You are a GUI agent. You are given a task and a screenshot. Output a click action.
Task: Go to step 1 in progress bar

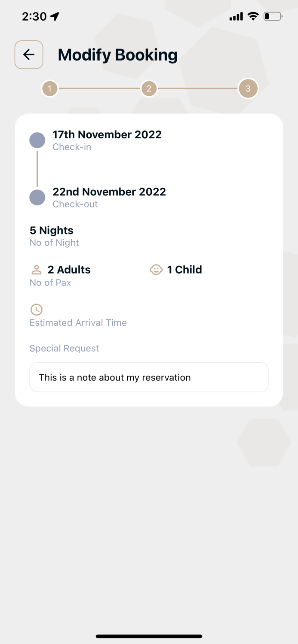(x=50, y=89)
